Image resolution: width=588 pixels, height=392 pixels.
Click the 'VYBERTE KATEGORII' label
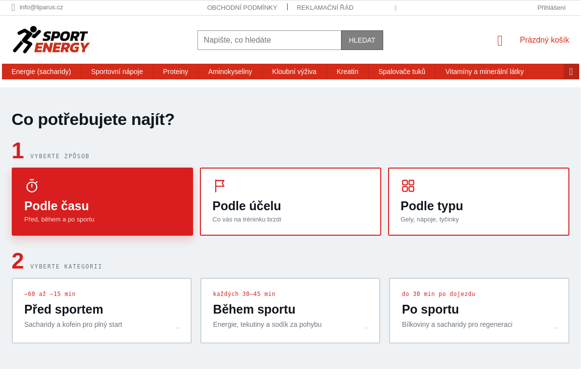[x=66, y=267]
